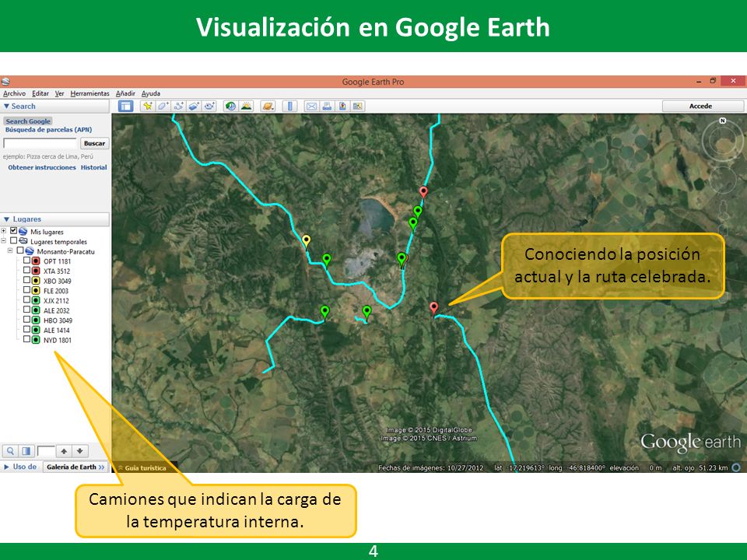This screenshot has width=747, height=560.
Task: Open Obtener instrucciones link
Action: click(x=42, y=168)
